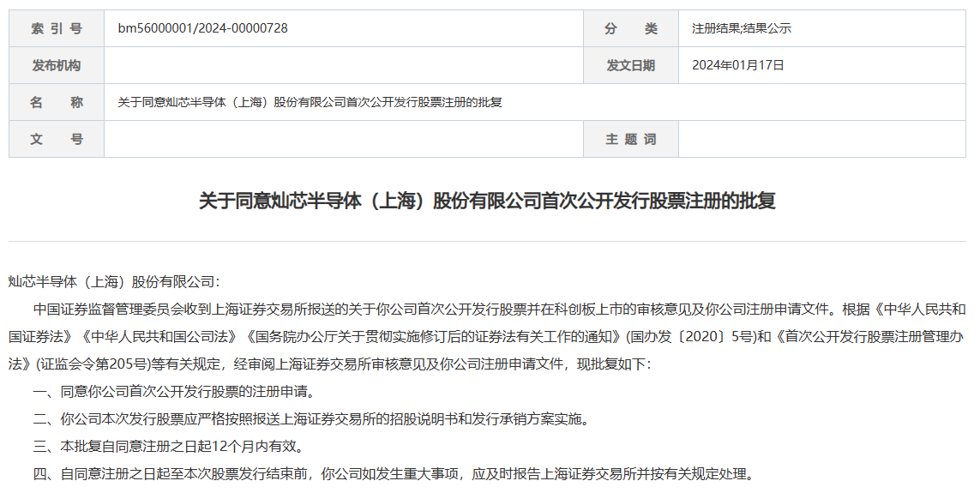Click the 分类 label cell
Viewport: 980px width, 493px height.
click(631, 28)
